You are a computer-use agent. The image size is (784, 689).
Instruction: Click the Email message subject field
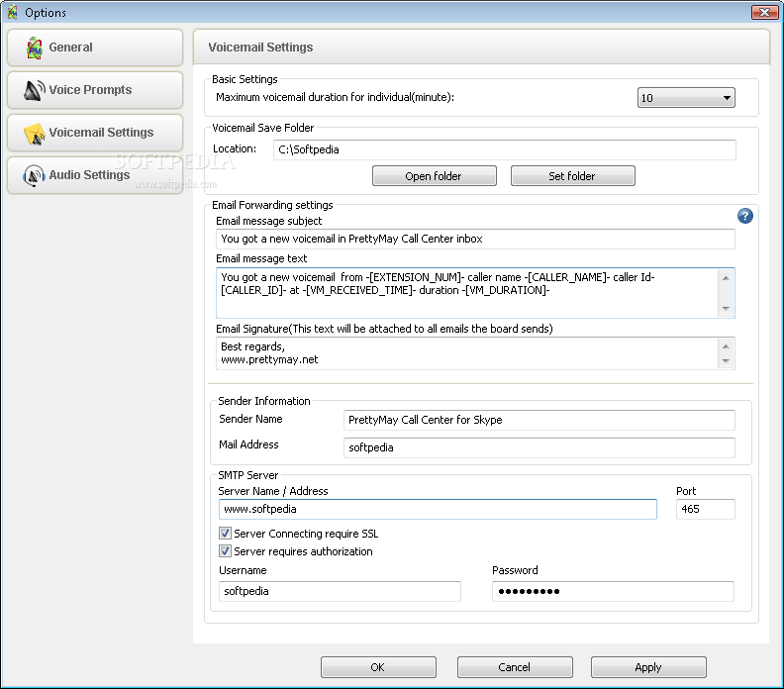point(475,239)
